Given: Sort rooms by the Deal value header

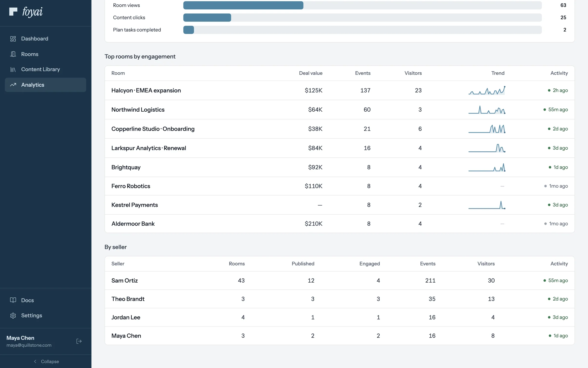Looking at the screenshot, I should click(x=311, y=73).
